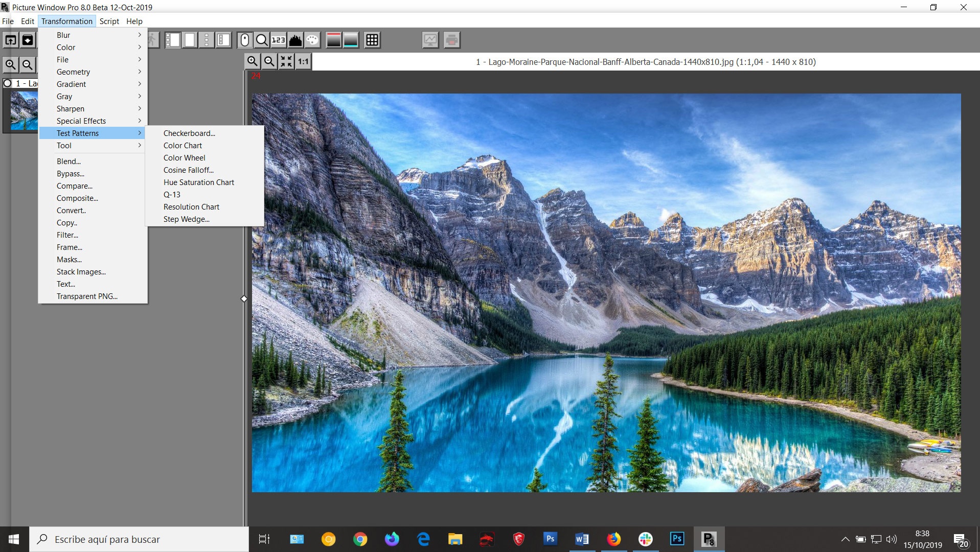The image size is (980, 552).
Task: Click the browser-with-thumbnails layout icon
Action: click(x=173, y=40)
